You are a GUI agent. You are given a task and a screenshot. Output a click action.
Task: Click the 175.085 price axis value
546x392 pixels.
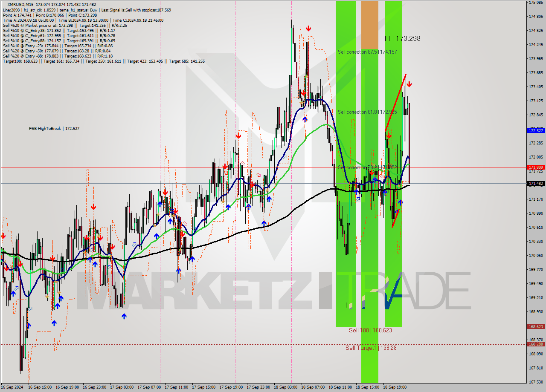pos(535,3)
